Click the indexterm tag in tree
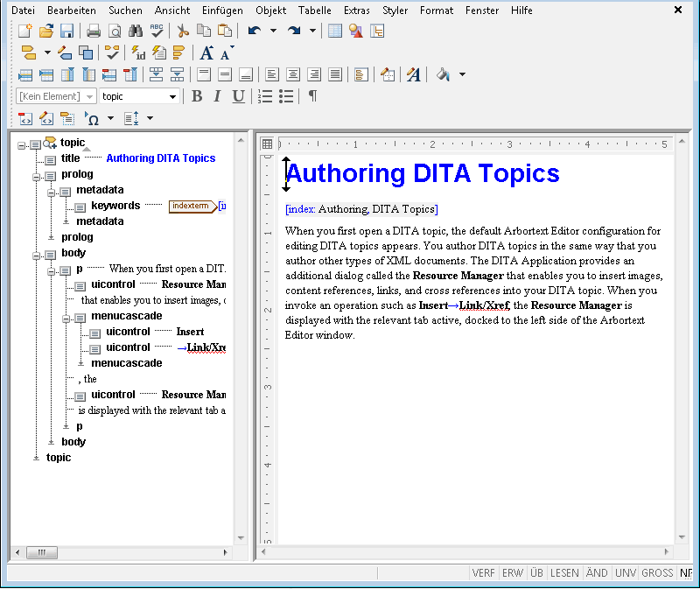The width and height of the screenshot is (700, 589). 192,206
